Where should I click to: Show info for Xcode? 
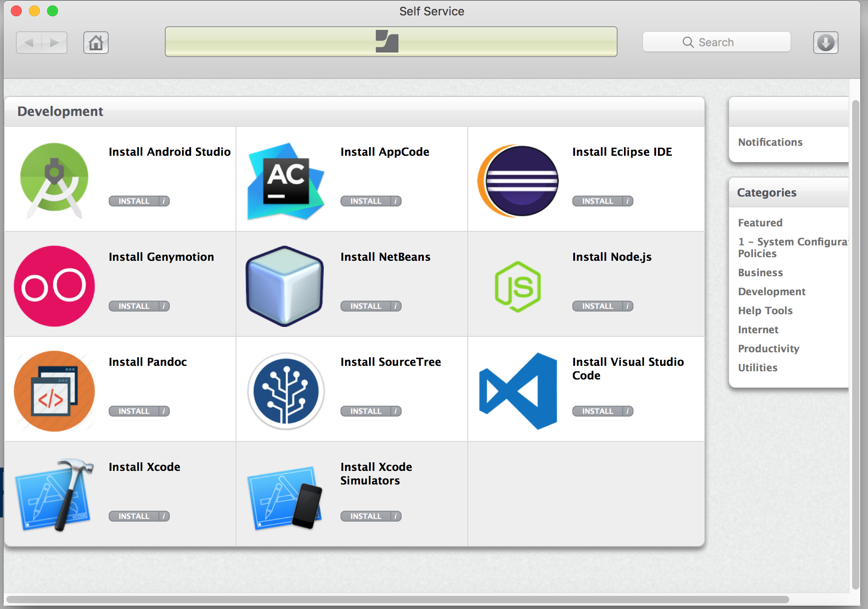[164, 516]
